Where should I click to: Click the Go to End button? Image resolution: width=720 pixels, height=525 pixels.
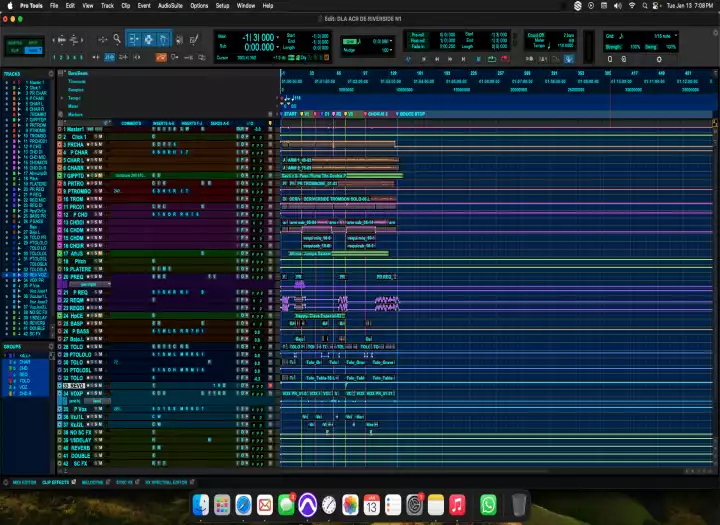tap(463, 59)
